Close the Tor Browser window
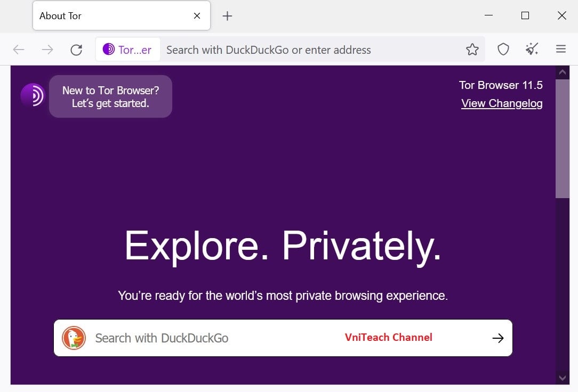The width and height of the screenshot is (578, 392). coord(562,15)
